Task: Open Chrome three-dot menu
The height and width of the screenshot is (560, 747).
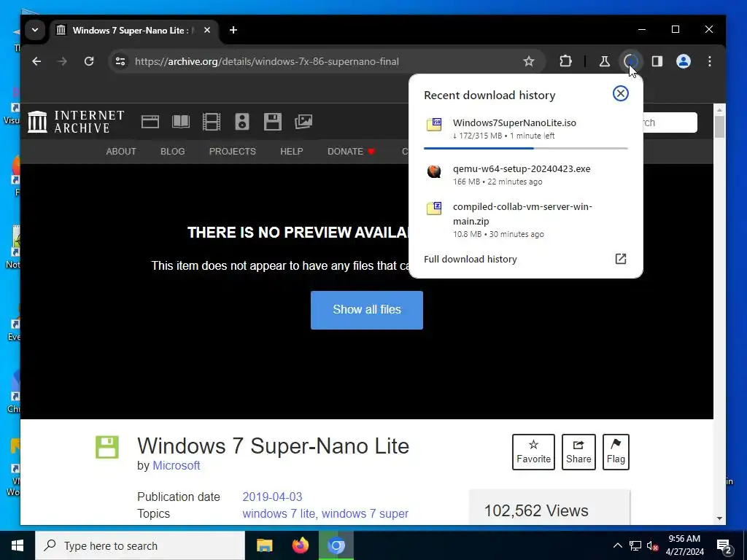Action: 709,61
